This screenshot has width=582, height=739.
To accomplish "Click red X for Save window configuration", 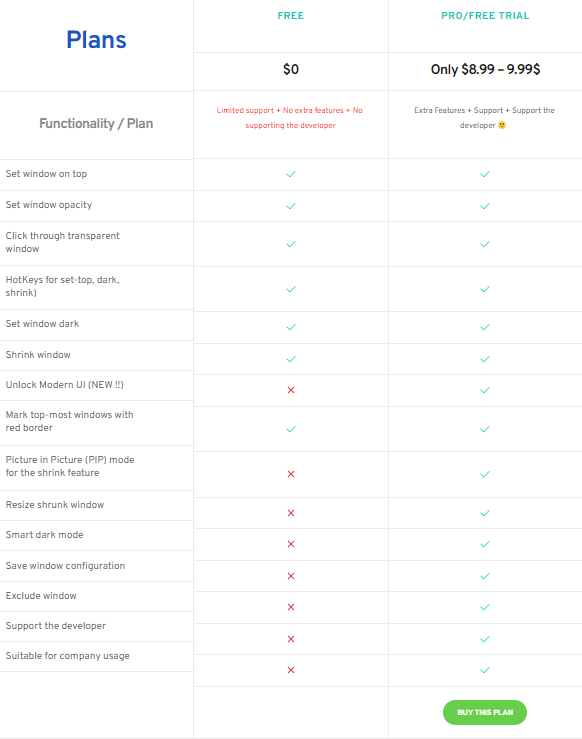I will point(291,576).
